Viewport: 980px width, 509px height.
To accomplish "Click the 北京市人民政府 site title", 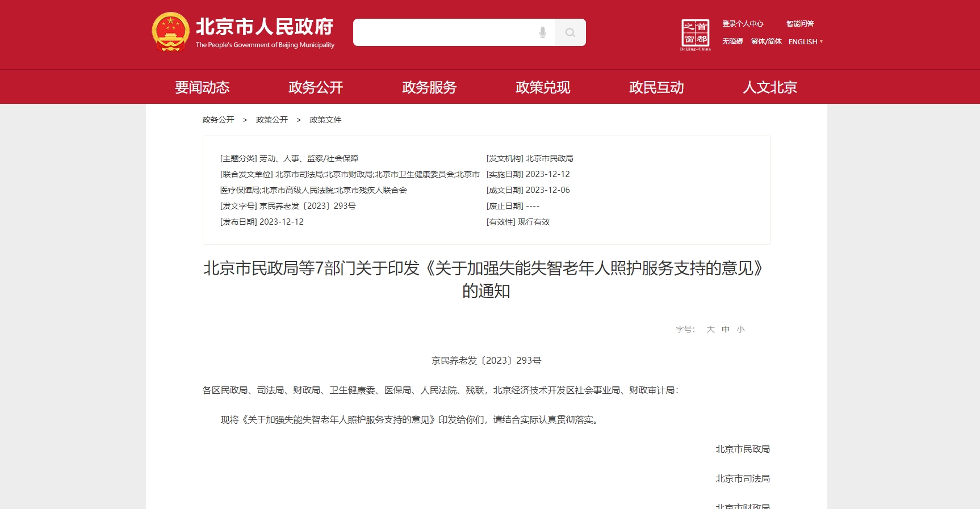I will [265, 27].
